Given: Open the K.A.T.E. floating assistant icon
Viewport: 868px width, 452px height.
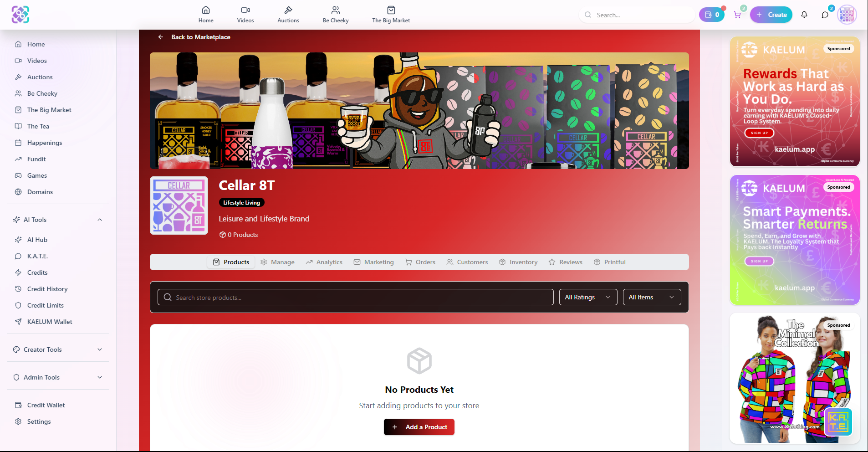Looking at the screenshot, I should [x=838, y=422].
